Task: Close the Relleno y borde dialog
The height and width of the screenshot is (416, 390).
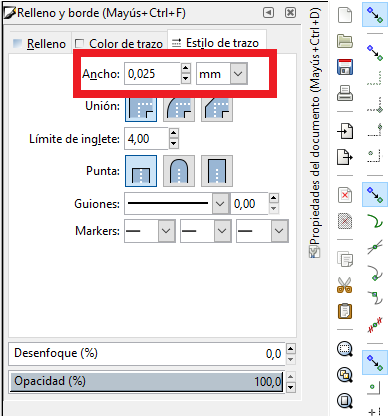Action: click(290, 13)
